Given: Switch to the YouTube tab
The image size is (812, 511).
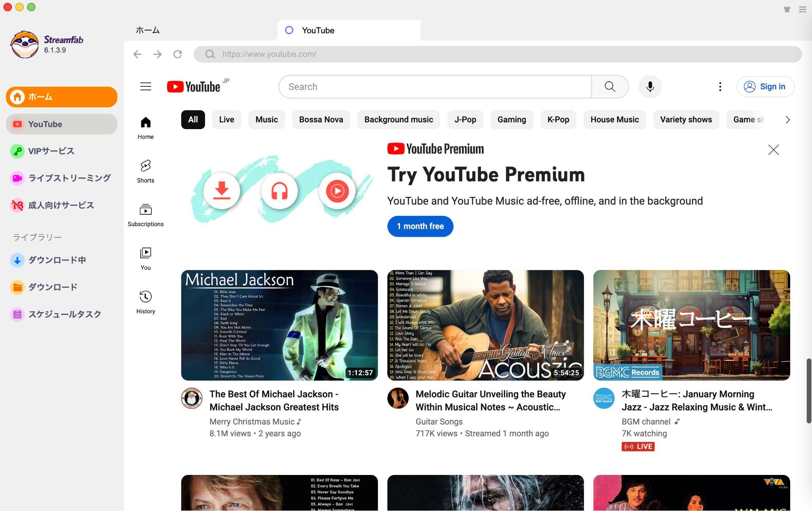Looking at the screenshot, I should tap(349, 31).
